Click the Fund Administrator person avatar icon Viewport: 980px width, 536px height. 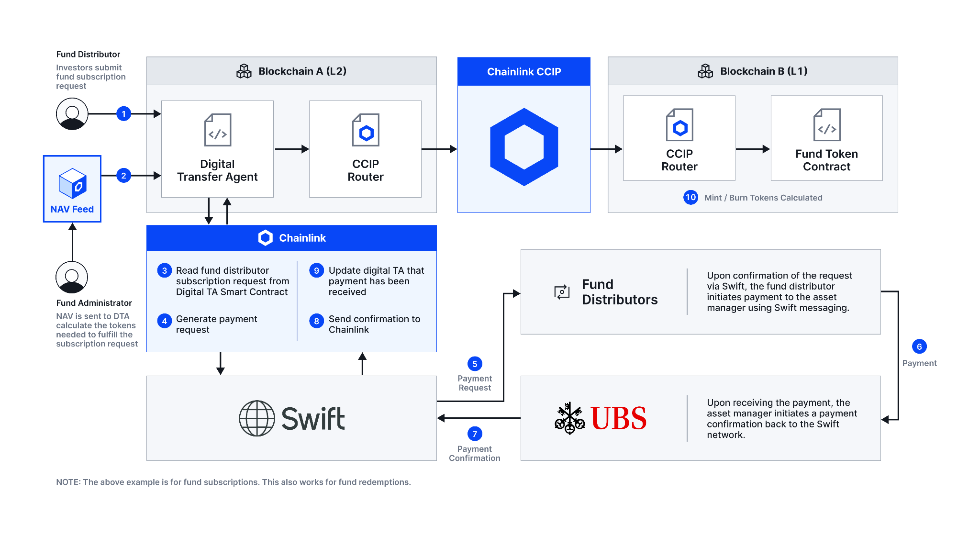tap(72, 277)
